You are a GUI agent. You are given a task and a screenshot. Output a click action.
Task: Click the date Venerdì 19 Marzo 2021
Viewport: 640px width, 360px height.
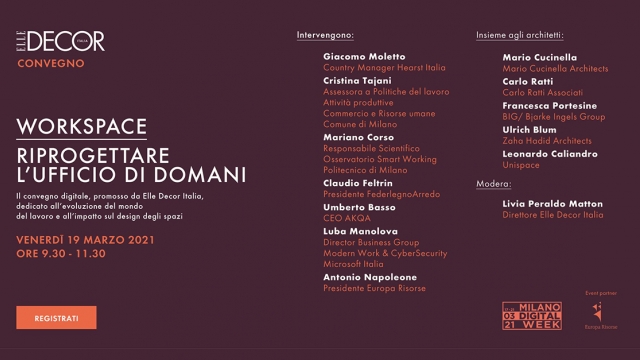85,240
